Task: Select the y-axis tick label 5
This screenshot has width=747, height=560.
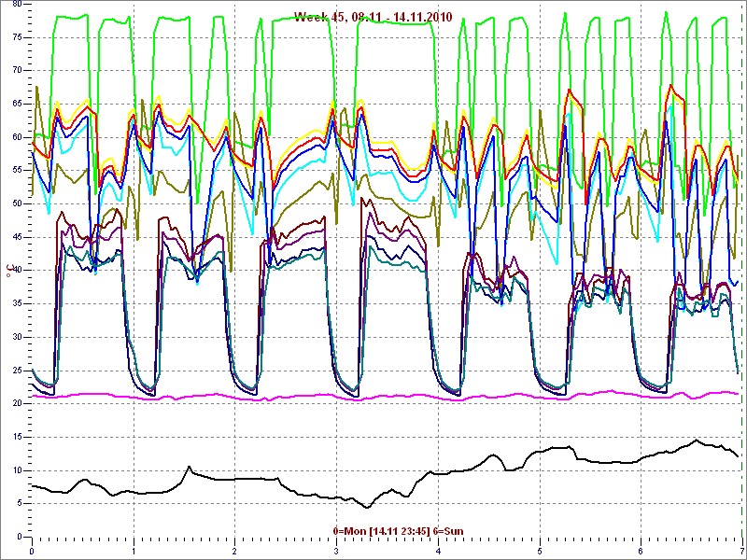Action: 19,504
